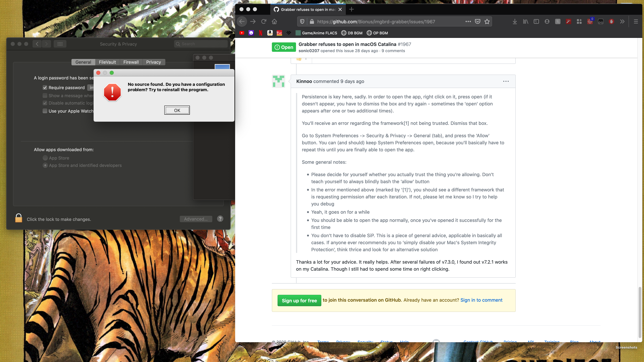Open the Honey extension
Image resolution: width=644 pixels, height=362 pixels.
(x=558, y=22)
